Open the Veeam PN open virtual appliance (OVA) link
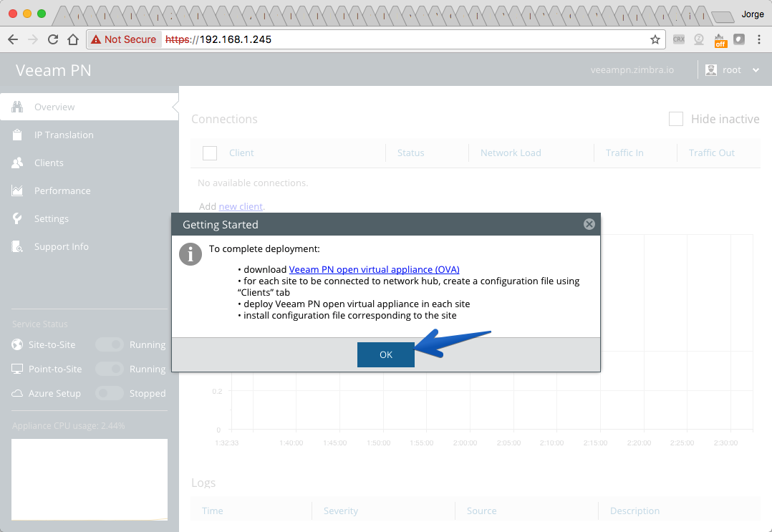 [374, 269]
